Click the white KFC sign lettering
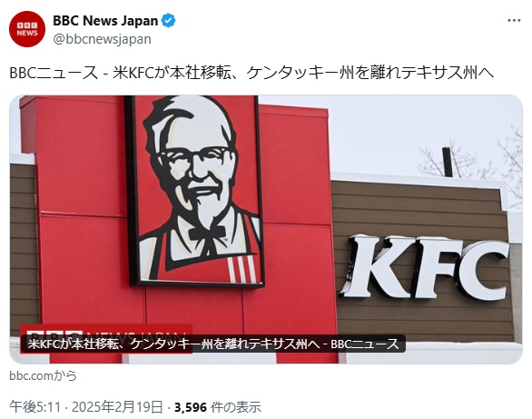532x419 pixels. click(425, 268)
